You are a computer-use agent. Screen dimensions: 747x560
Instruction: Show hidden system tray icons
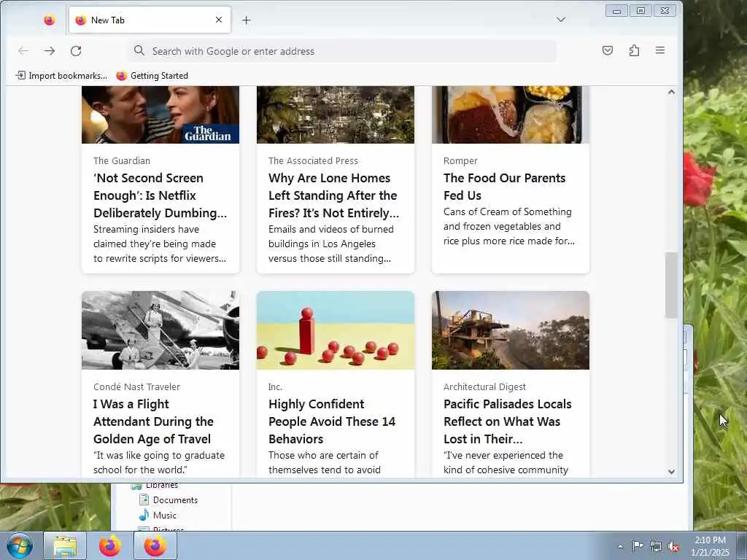(x=620, y=546)
